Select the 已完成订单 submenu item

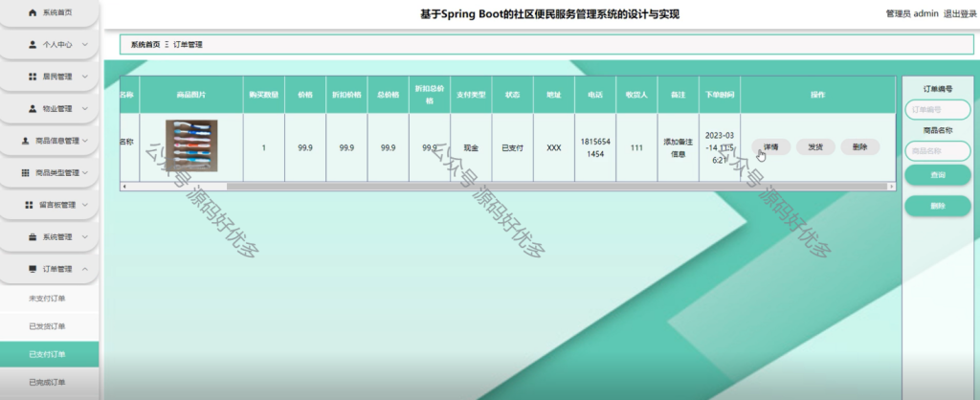(x=47, y=382)
